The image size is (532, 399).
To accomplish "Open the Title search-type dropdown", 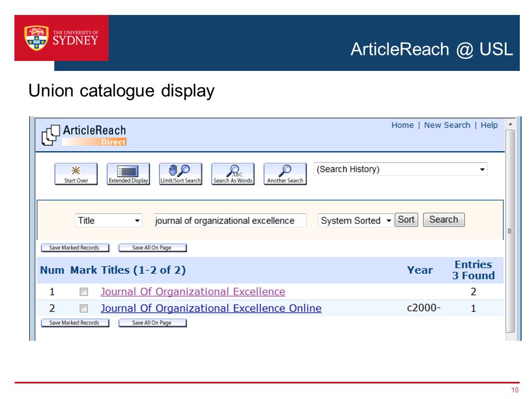I will pyautogui.click(x=109, y=221).
